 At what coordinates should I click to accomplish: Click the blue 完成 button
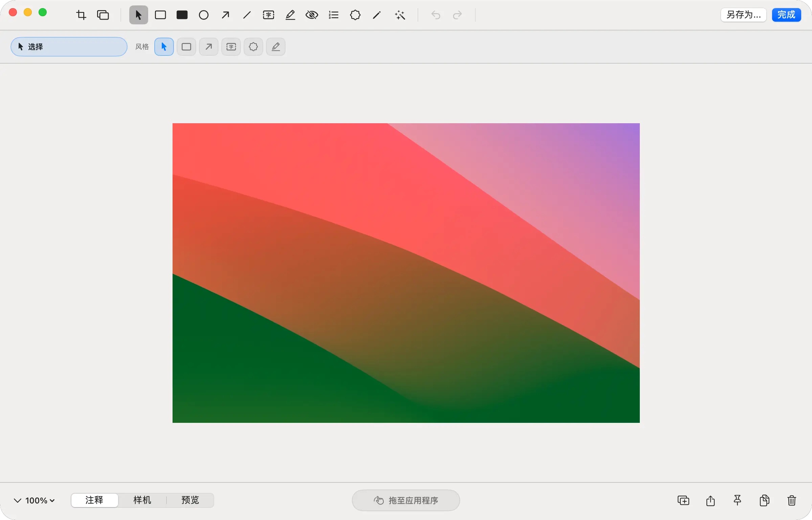786,15
